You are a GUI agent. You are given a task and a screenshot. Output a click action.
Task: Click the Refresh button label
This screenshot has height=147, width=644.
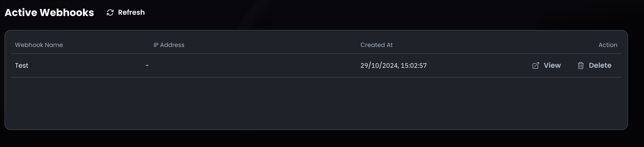[131, 12]
